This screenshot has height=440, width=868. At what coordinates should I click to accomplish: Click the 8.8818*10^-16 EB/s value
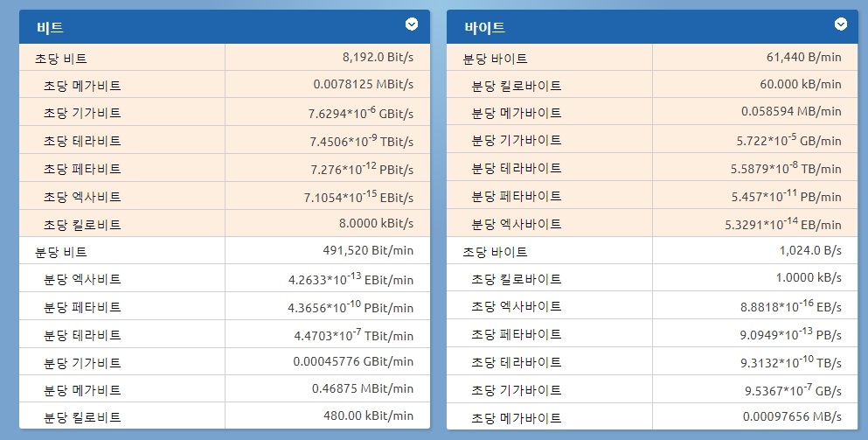792,306
